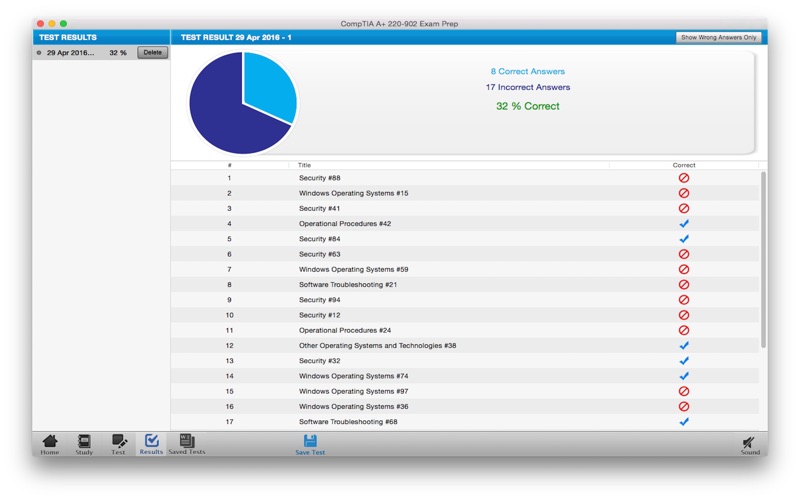Select row Windows Operating Systems #59

tap(465, 269)
